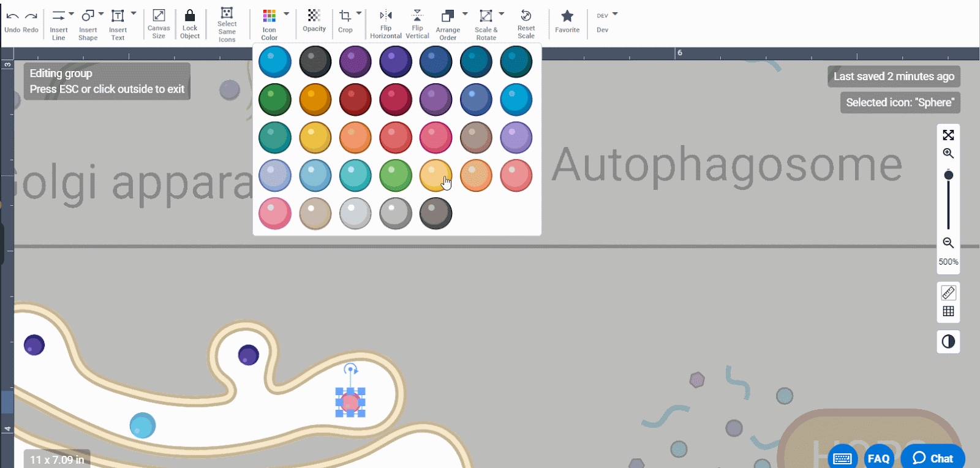This screenshot has height=468, width=980.
Task: Mark icon as Favorite with star
Action: (x=567, y=16)
